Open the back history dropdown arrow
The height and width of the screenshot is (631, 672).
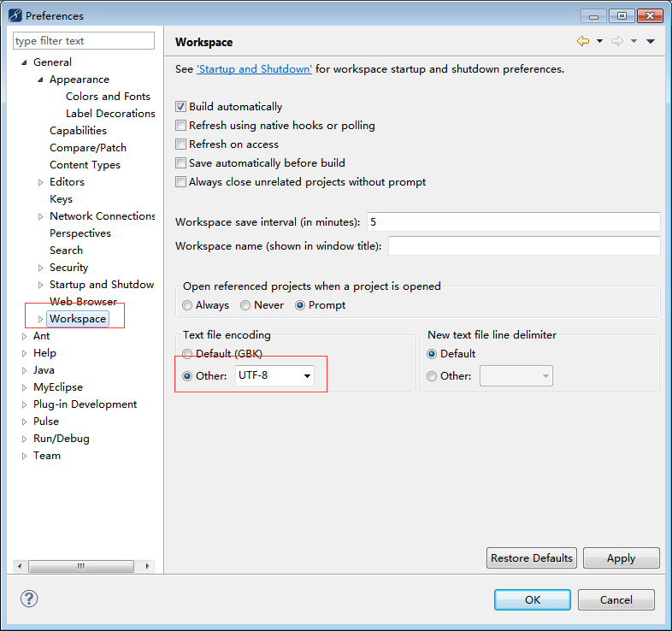tap(599, 41)
